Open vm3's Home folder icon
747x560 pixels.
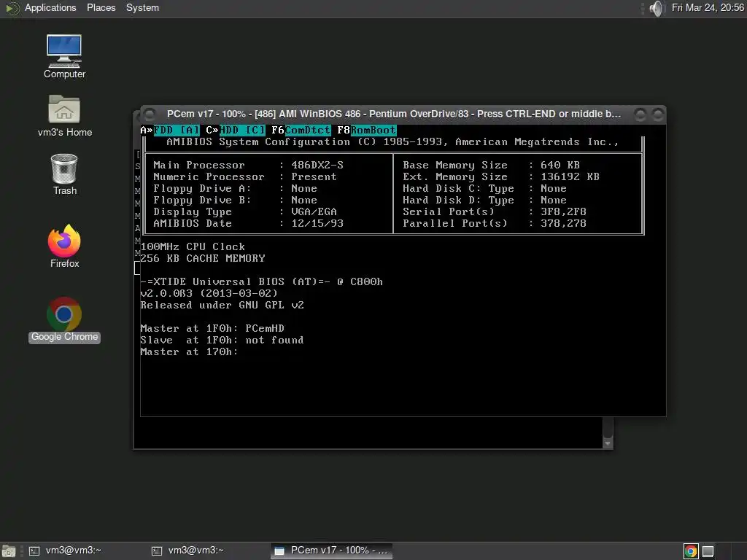click(x=64, y=116)
